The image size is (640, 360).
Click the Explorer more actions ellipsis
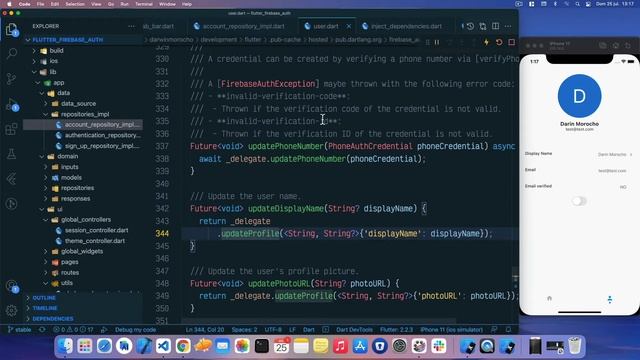click(131, 26)
